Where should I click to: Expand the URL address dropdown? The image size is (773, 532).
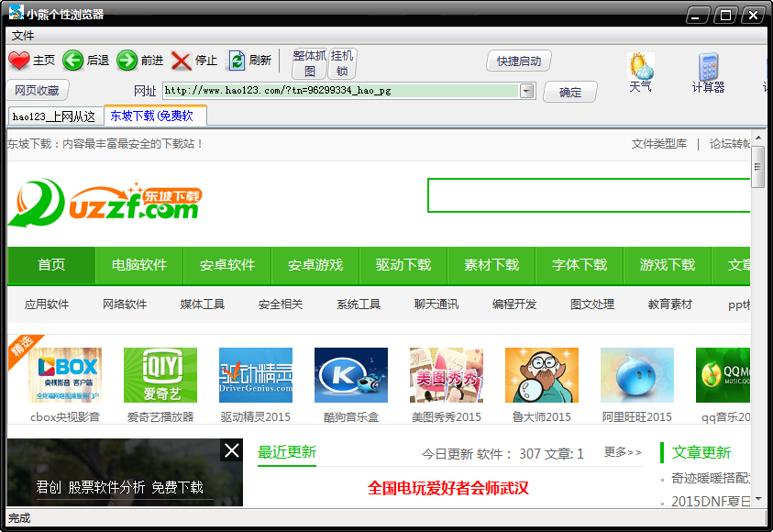pos(527,91)
